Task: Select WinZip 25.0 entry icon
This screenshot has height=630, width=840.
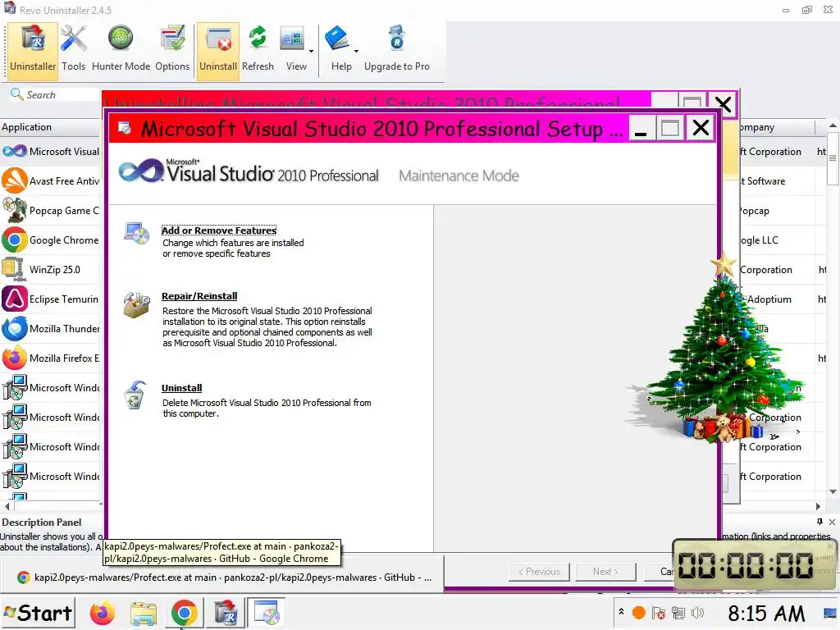Action: tap(15, 269)
